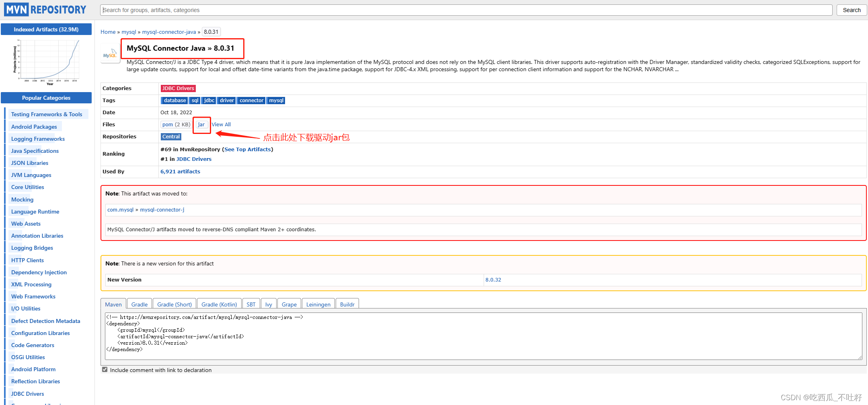Click the Indexed Artifacts (32.9M) header

46,29
